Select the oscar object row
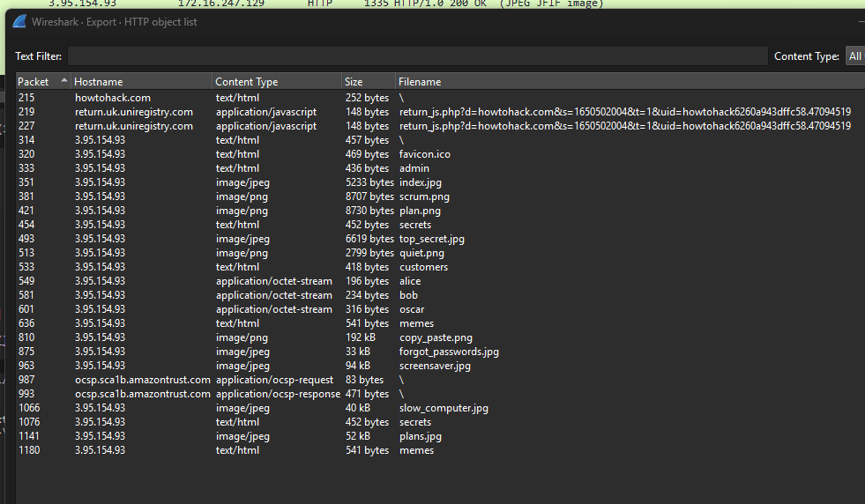This screenshot has width=865, height=504. pyautogui.click(x=440, y=309)
